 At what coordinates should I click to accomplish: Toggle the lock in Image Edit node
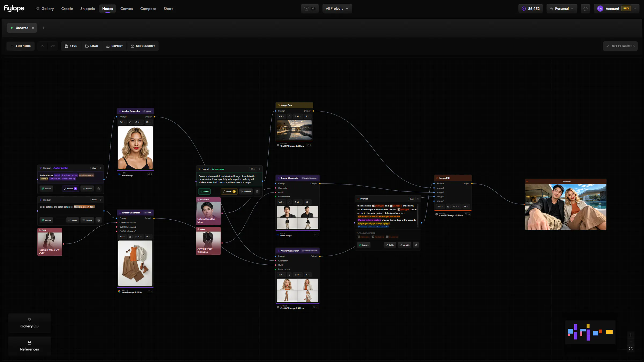448,206
